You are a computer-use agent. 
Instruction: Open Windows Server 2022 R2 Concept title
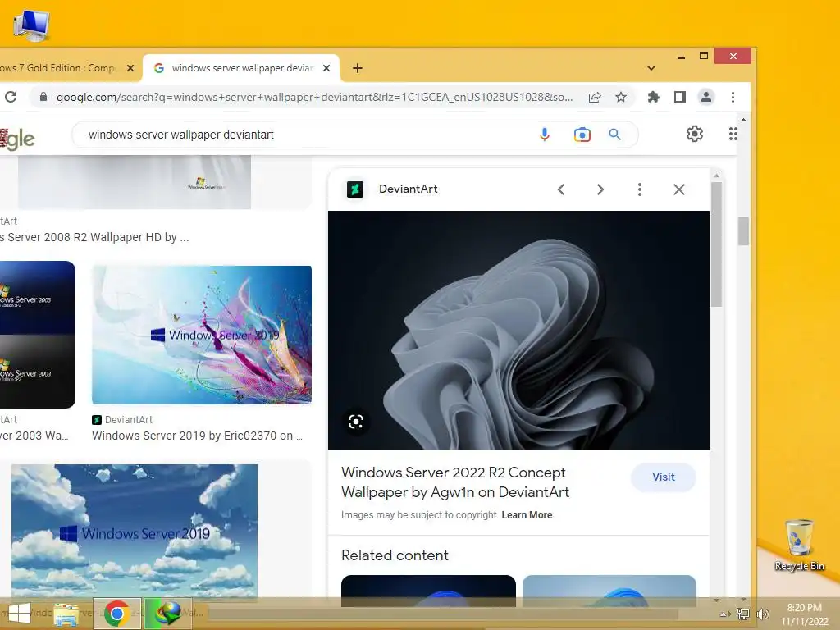[x=454, y=482]
